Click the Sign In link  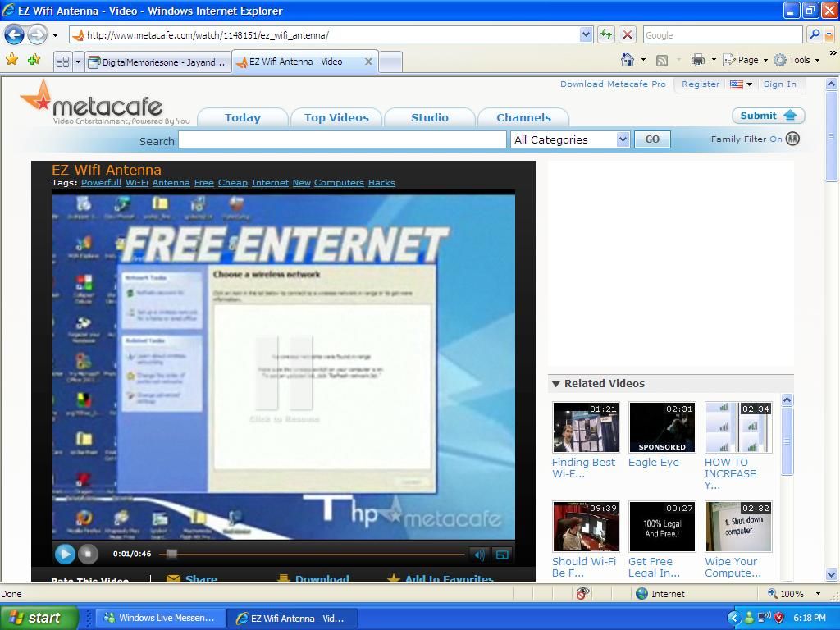(x=779, y=84)
